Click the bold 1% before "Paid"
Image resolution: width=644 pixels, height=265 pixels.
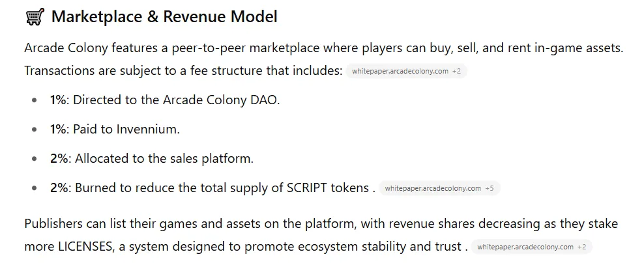(x=58, y=129)
